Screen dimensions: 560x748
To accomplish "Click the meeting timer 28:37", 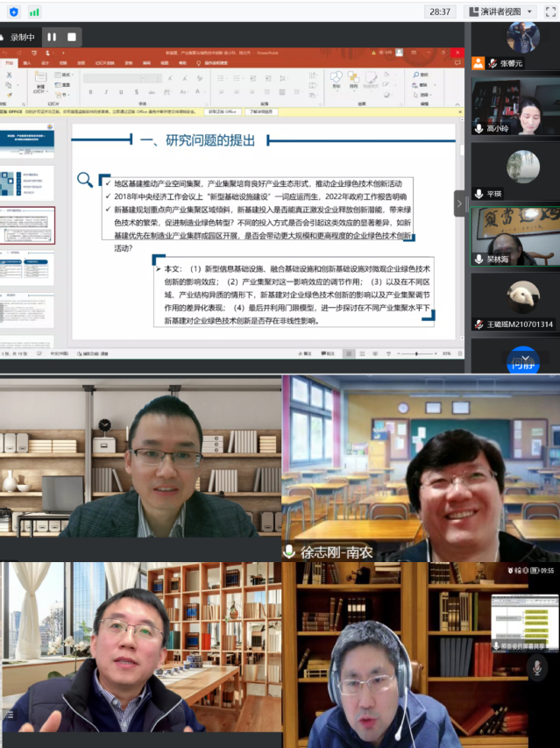I will click(441, 11).
